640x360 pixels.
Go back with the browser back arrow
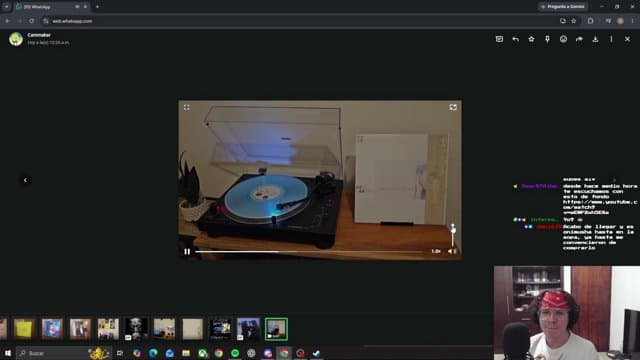click(7, 21)
